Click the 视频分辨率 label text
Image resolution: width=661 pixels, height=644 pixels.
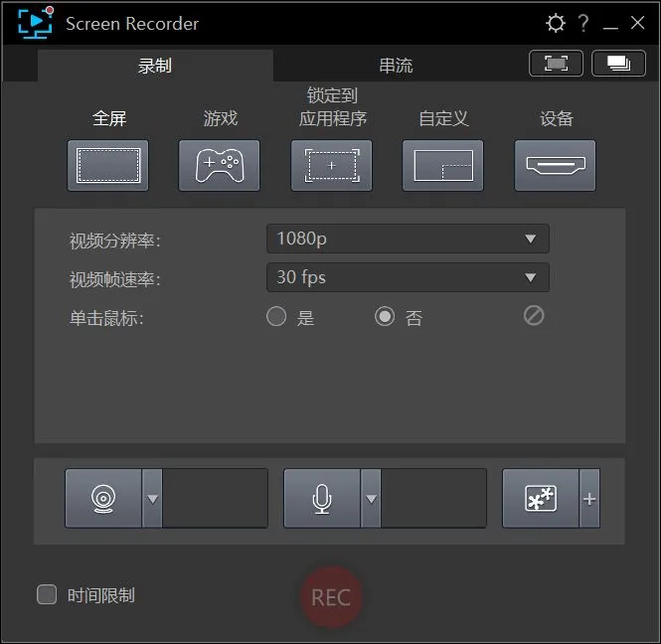point(114,241)
